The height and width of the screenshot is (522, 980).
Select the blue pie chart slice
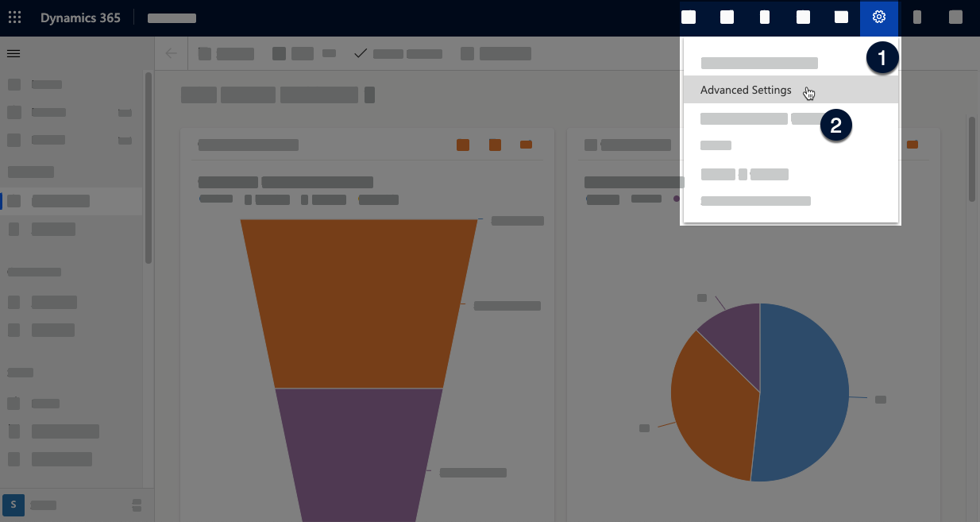coord(802,392)
